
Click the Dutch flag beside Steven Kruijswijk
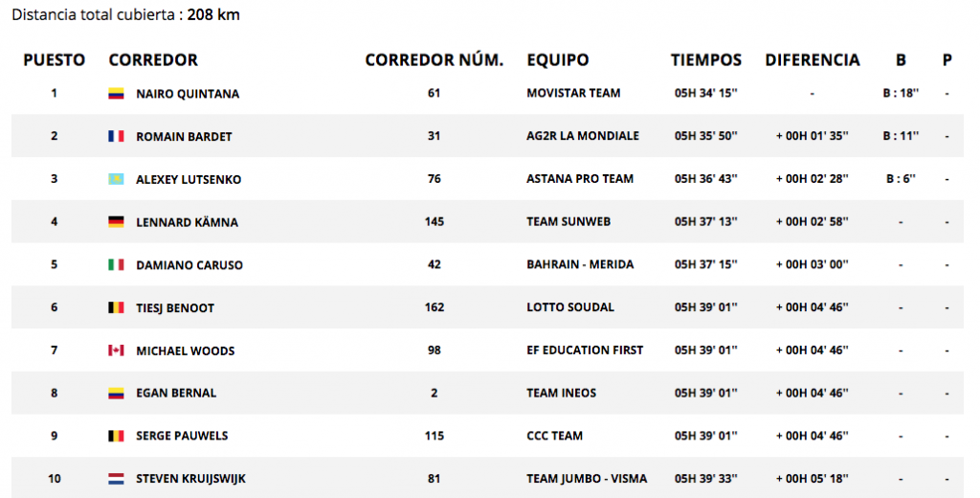[116, 479]
